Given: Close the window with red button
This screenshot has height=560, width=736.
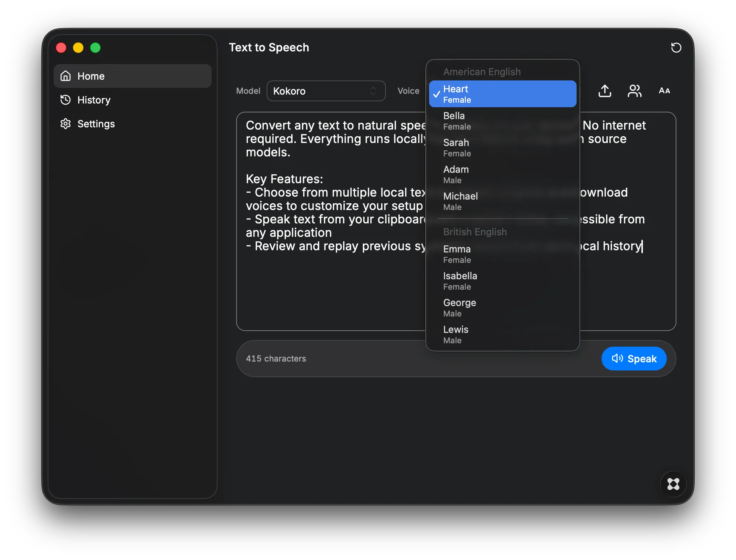Looking at the screenshot, I should pyautogui.click(x=61, y=48).
